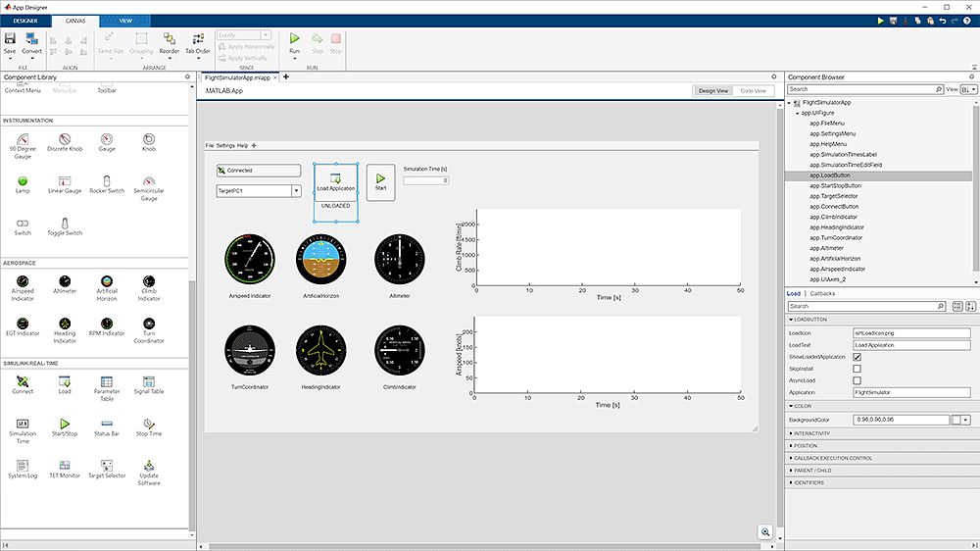The width and height of the screenshot is (980, 551).
Task: Switch to Code View
Action: (x=754, y=91)
